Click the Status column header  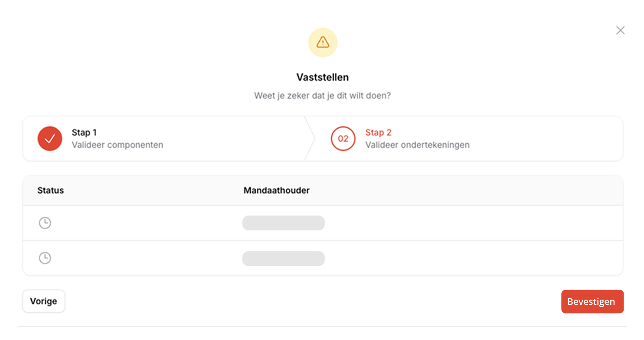point(50,190)
